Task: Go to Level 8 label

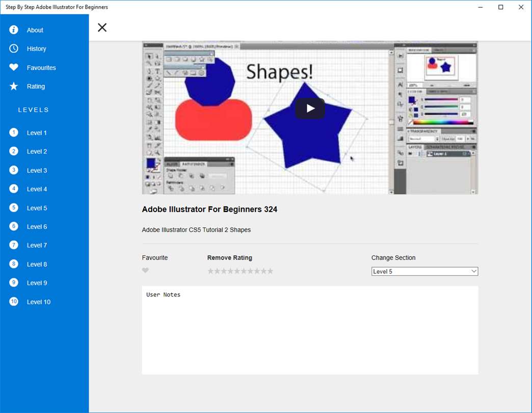Action: pos(37,264)
